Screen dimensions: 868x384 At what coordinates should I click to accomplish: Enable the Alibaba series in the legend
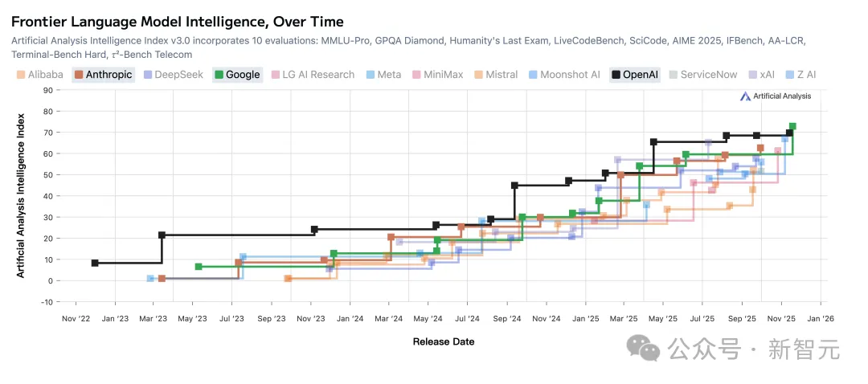(39, 75)
